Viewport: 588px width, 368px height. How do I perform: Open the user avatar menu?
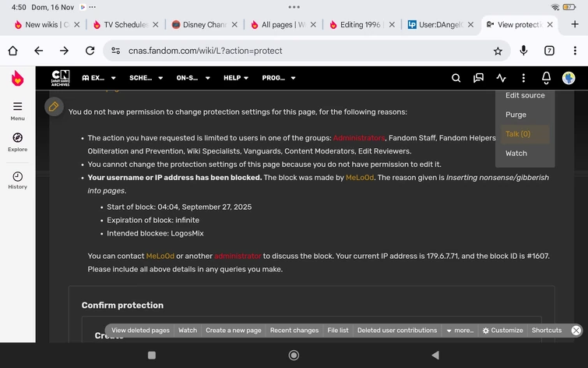coord(569,78)
